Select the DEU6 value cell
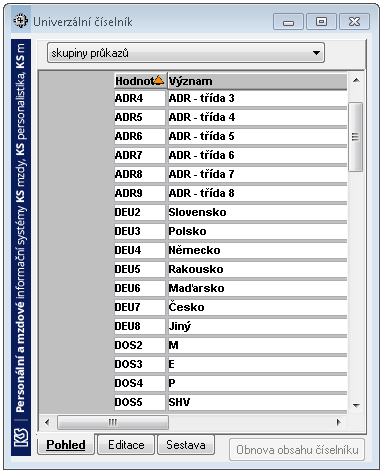Screen dimensions: 381x472 pyautogui.click(x=140, y=288)
